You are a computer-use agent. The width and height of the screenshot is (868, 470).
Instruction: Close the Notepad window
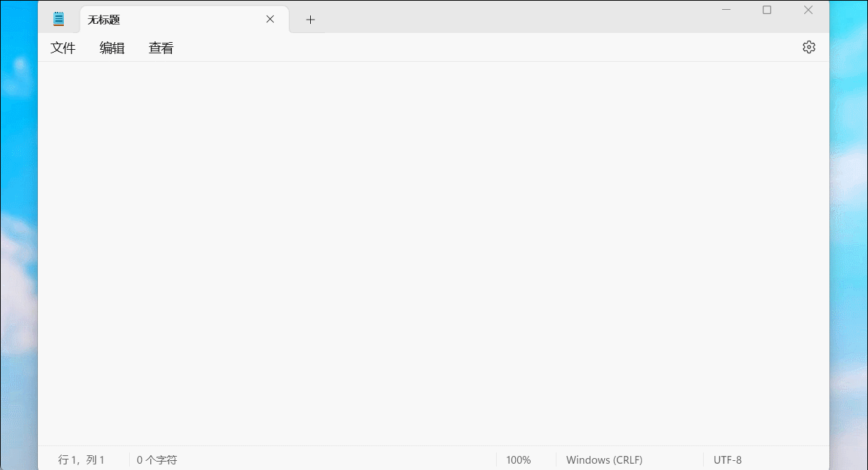[808, 10]
